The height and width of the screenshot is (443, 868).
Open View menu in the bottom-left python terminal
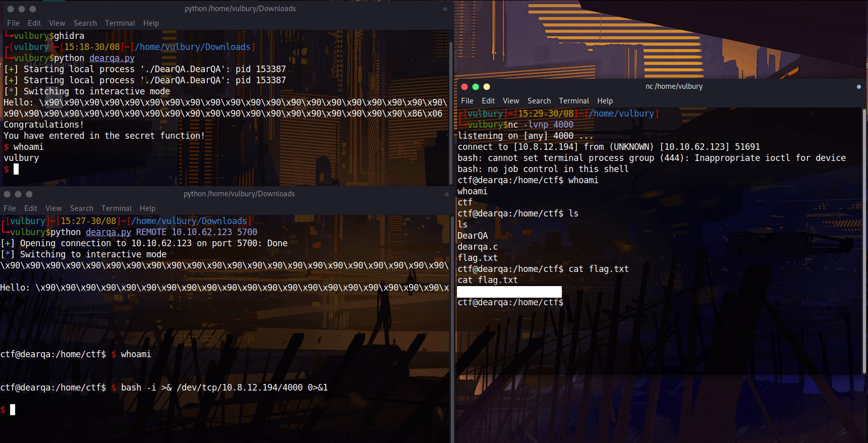pos(53,208)
